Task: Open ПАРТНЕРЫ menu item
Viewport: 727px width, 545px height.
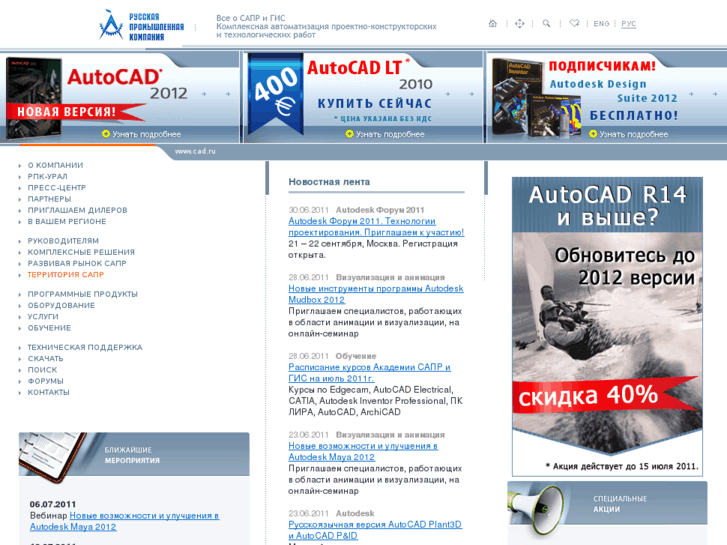Action: click(x=49, y=199)
